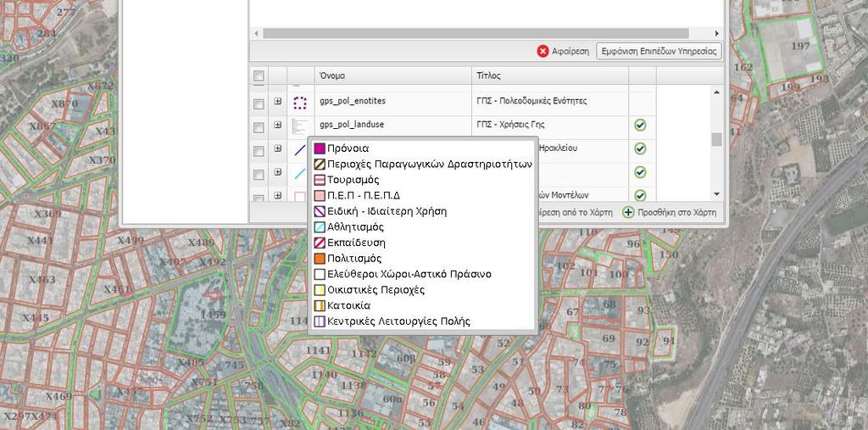This screenshot has height=430, width=868.
Task: Click the Κατοικία orange striped swatch
Action: (x=320, y=305)
